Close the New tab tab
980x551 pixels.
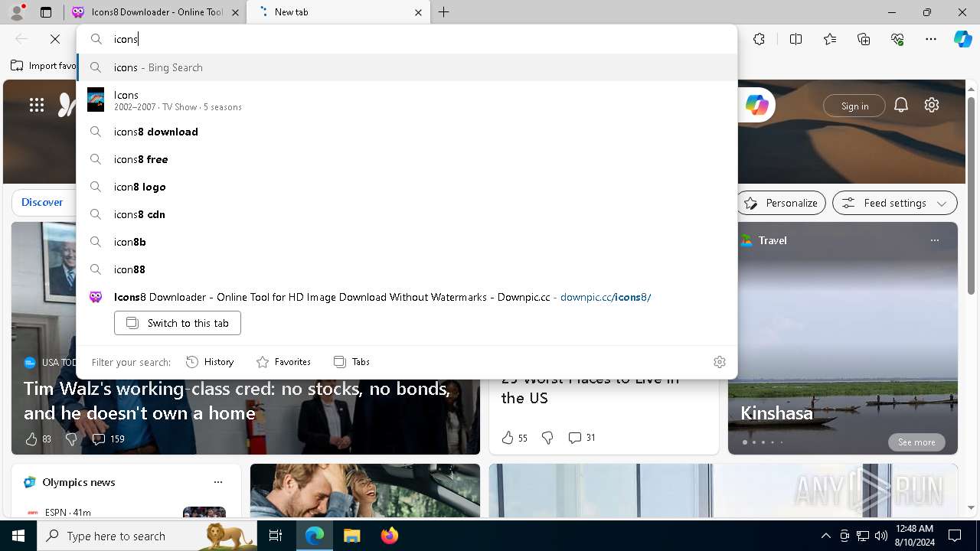[418, 12]
